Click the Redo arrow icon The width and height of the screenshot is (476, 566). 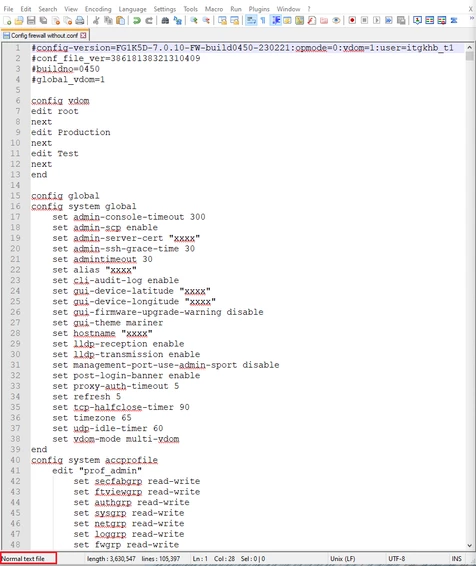[x=149, y=21]
